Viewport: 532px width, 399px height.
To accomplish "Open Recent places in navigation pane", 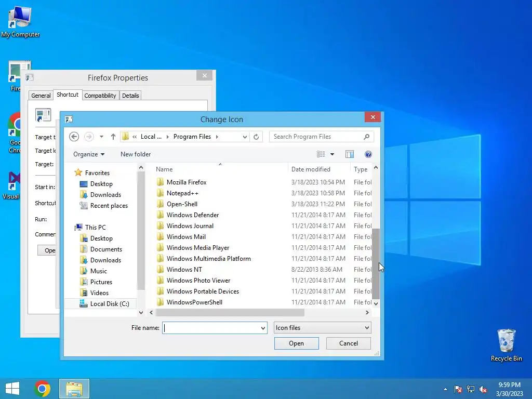I will (109, 206).
